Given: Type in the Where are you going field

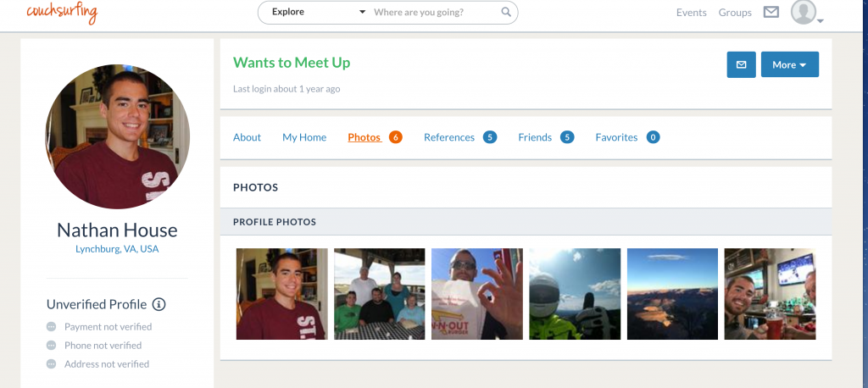Looking at the screenshot, I should point(434,13).
